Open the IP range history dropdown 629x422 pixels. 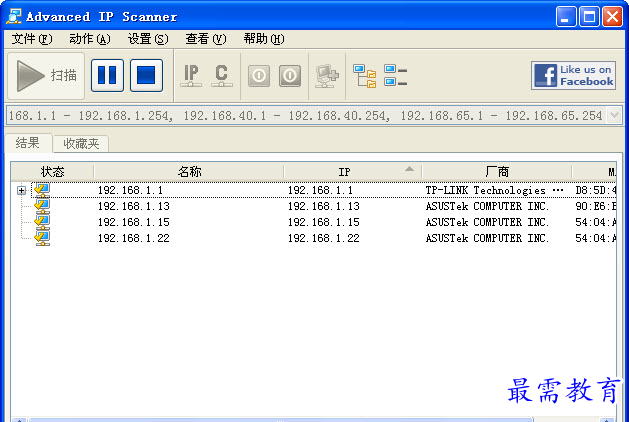[x=614, y=116]
